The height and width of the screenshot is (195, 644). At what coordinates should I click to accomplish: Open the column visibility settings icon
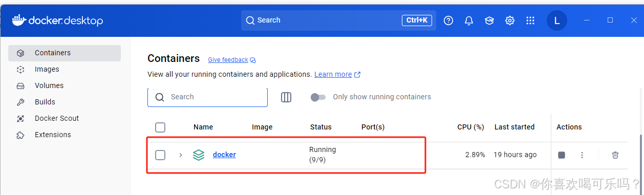point(286,97)
